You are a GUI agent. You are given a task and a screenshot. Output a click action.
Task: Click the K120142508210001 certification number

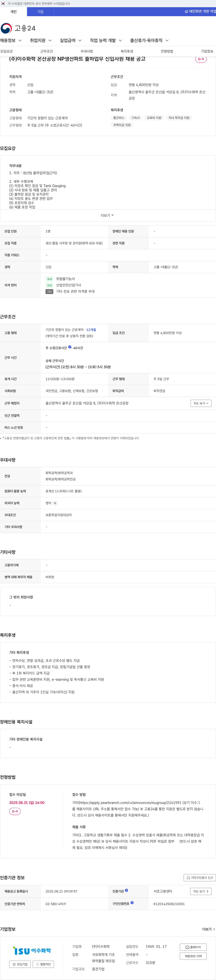(x=169, y=904)
